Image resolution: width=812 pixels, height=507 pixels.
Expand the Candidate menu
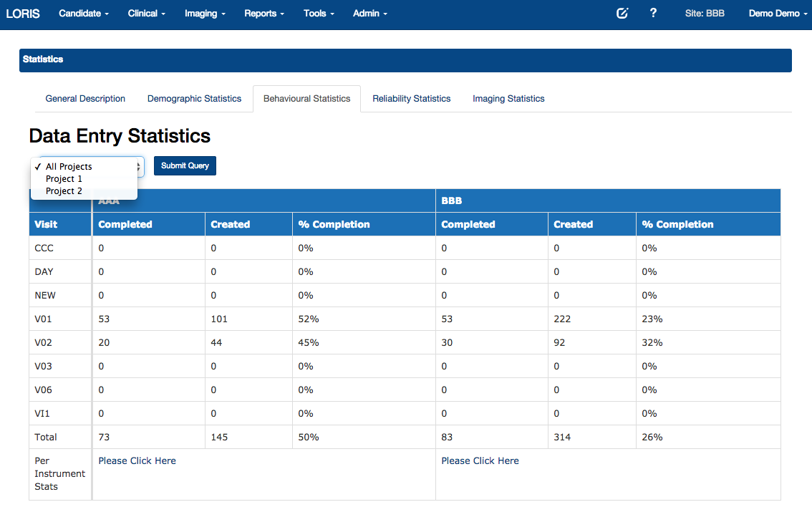84,14
